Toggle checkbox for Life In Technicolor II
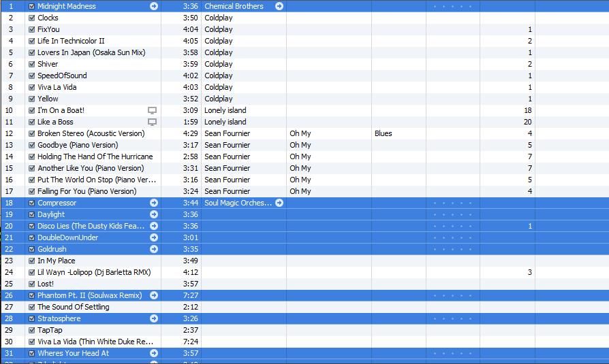 (32, 41)
